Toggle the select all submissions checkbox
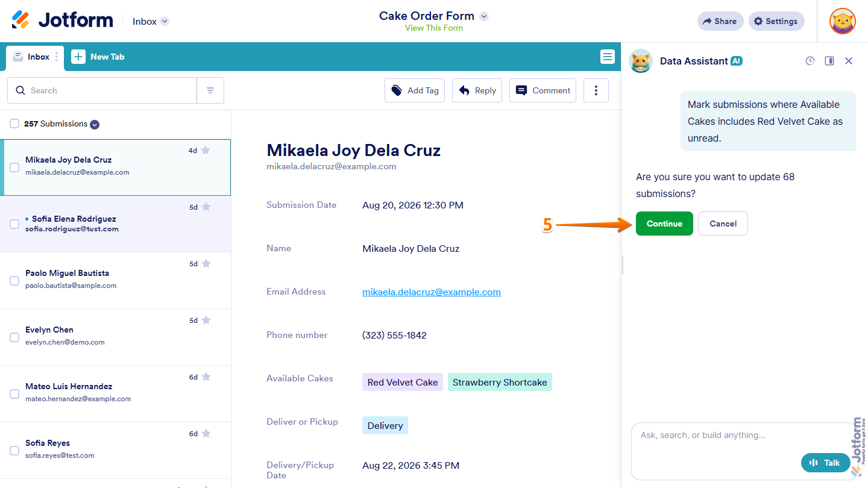 tap(14, 124)
